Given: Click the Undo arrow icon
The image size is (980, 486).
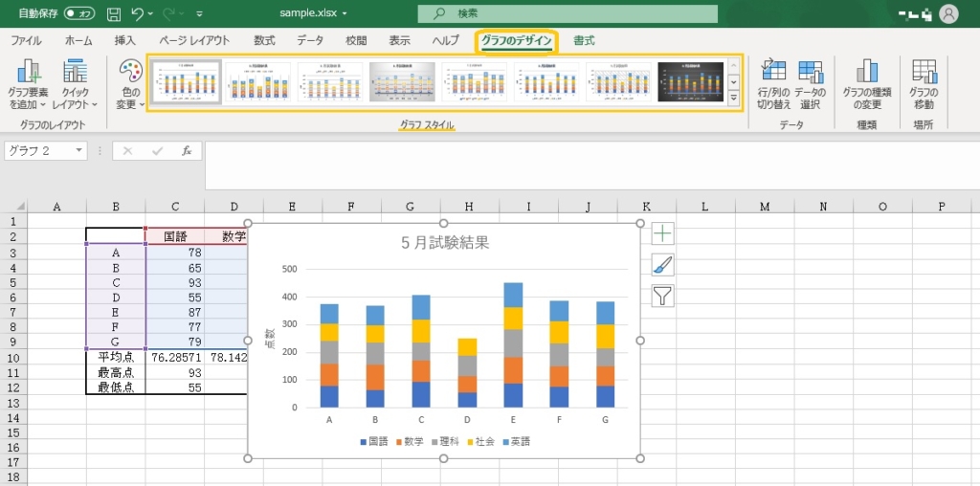Looking at the screenshot, I should 138,14.
